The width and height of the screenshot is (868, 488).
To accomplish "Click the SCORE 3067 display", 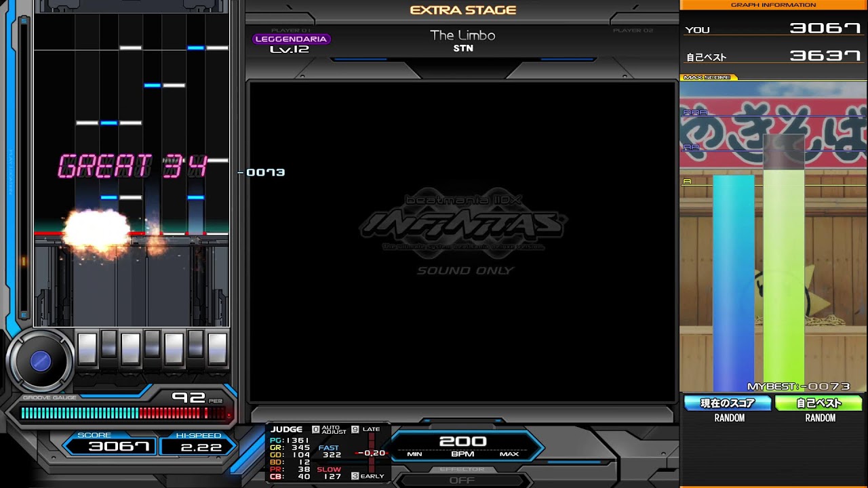I will coord(110,445).
